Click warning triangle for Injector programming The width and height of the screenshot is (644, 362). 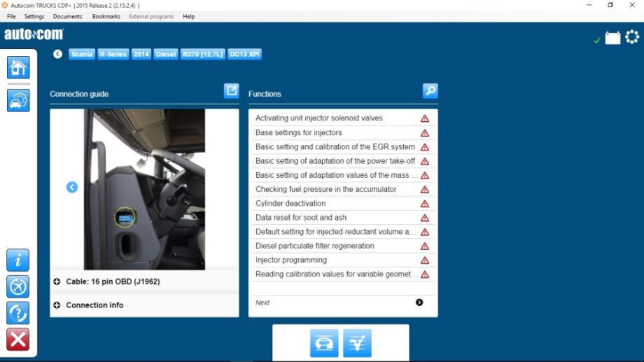pos(425,260)
